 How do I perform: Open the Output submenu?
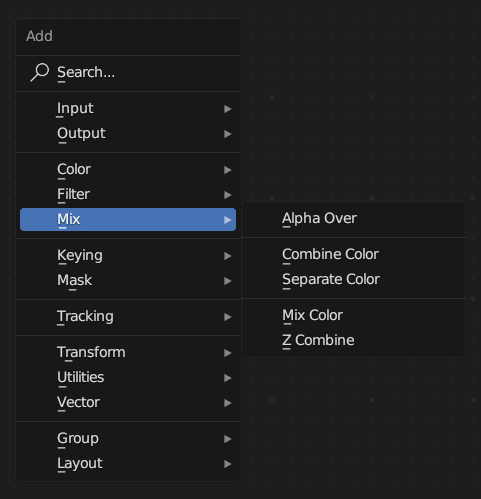[x=128, y=134]
